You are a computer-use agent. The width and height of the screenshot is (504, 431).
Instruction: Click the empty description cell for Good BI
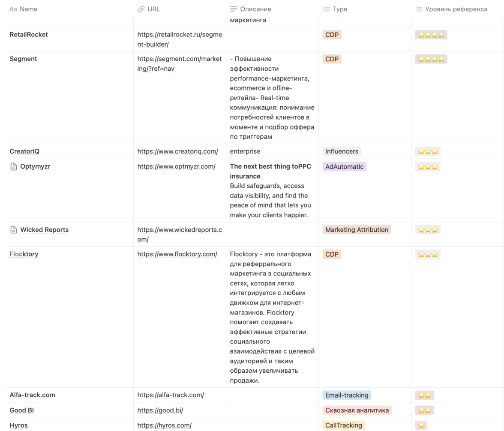click(x=272, y=410)
